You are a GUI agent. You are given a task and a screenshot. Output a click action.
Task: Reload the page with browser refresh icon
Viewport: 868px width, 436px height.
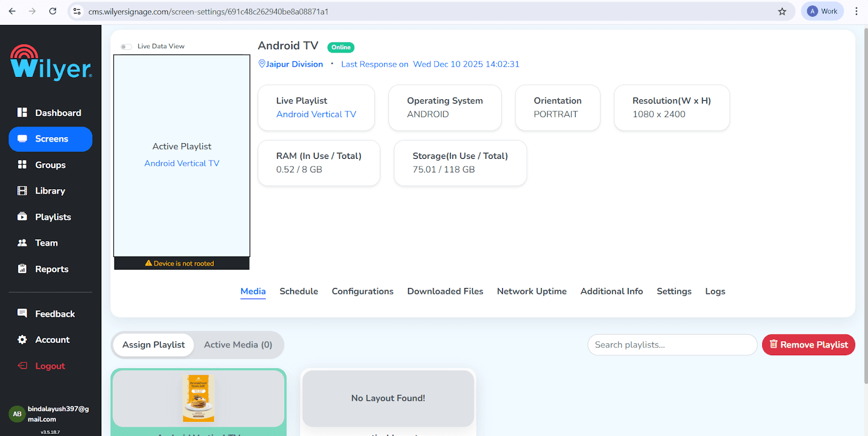point(53,11)
